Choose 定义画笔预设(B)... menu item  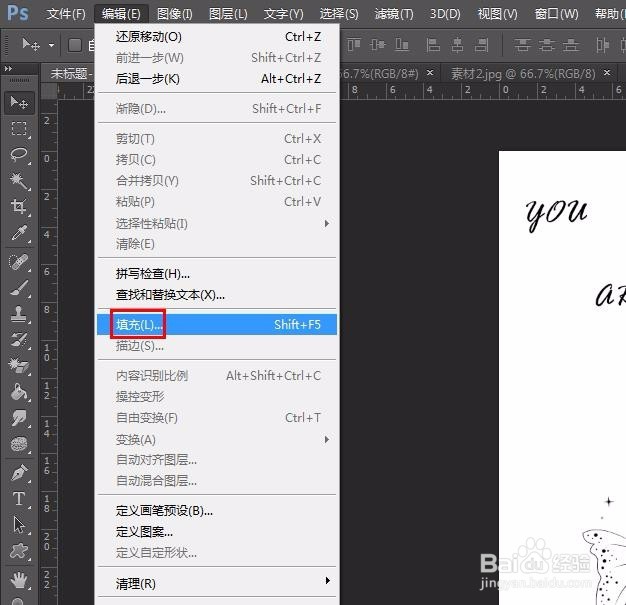coord(217,510)
